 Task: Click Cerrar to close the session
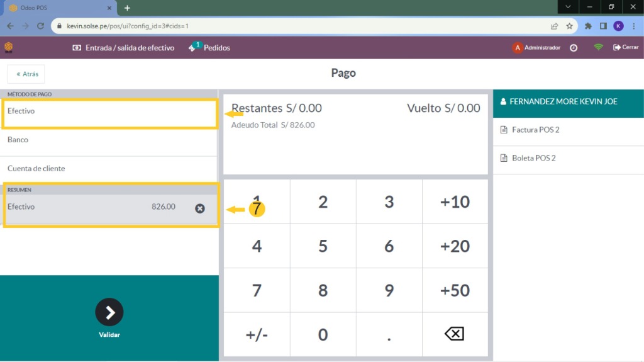click(x=626, y=48)
